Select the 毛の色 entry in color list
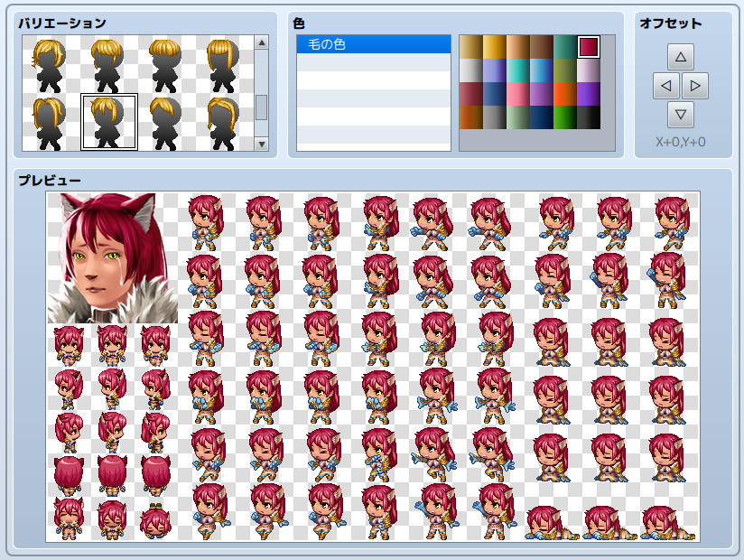Screen dimensions: 744x560 click(x=374, y=44)
